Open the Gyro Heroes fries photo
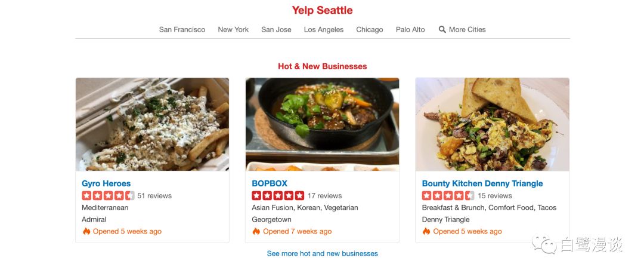 pyautogui.click(x=153, y=124)
